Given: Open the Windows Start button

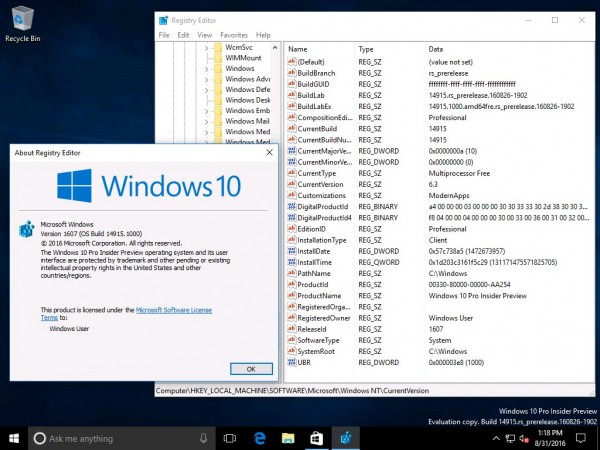Looking at the screenshot, I should (x=14, y=439).
